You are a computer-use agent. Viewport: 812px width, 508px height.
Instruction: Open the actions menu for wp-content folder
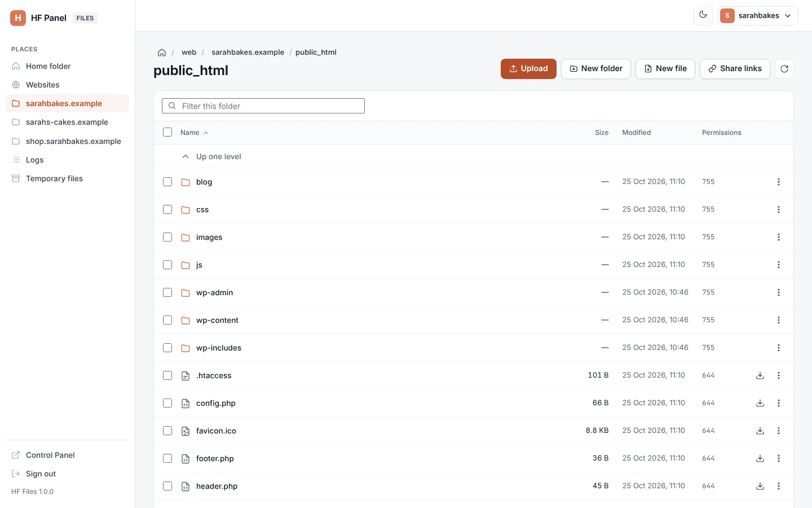[779, 320]
